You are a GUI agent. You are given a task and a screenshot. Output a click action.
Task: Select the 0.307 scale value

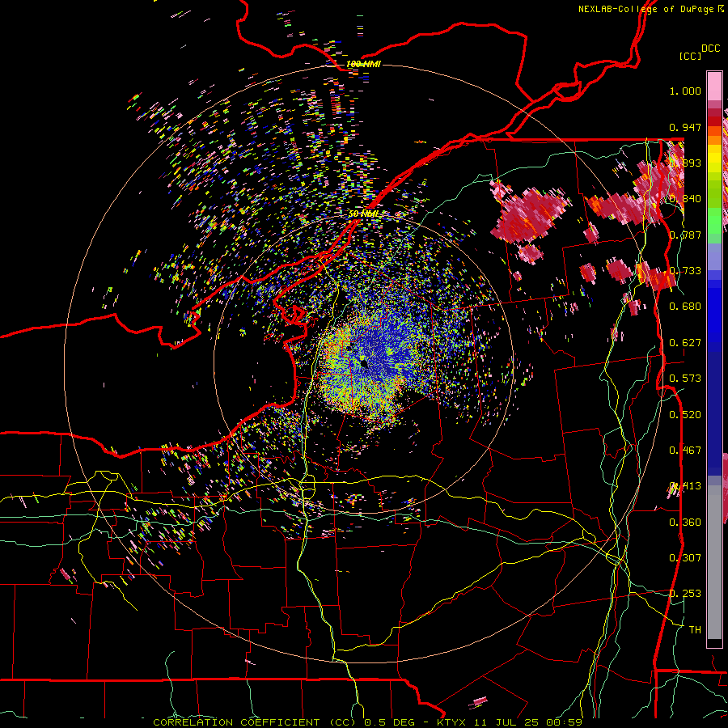685,558
